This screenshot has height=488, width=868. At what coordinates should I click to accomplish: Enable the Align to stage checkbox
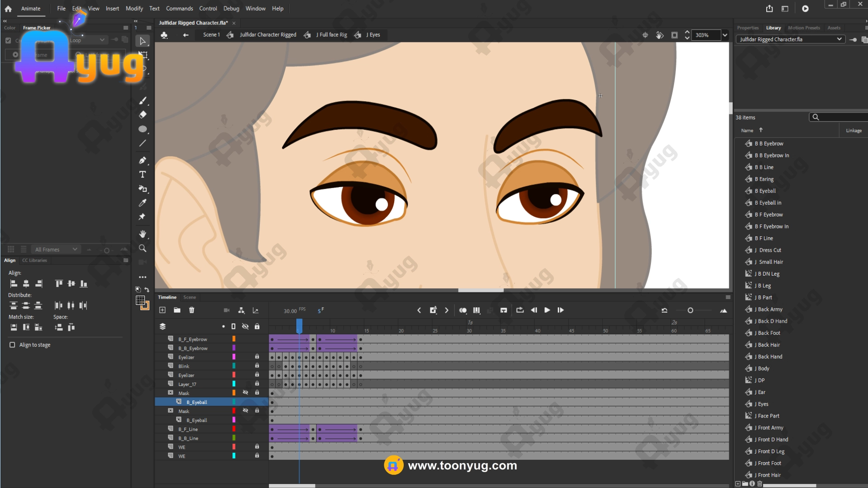pyautogui.click(x=12, y=345)
